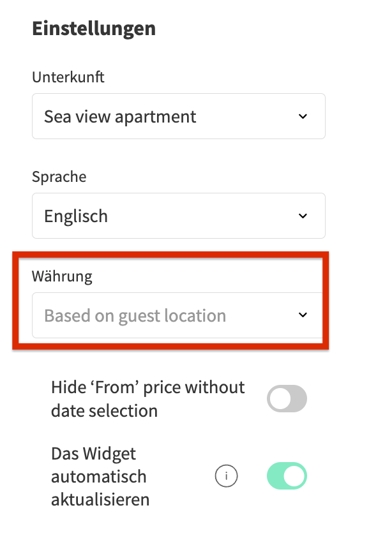392x554 pixels.
Task: Open the Währung currency dropdown
Action: [x=178, y=315]
